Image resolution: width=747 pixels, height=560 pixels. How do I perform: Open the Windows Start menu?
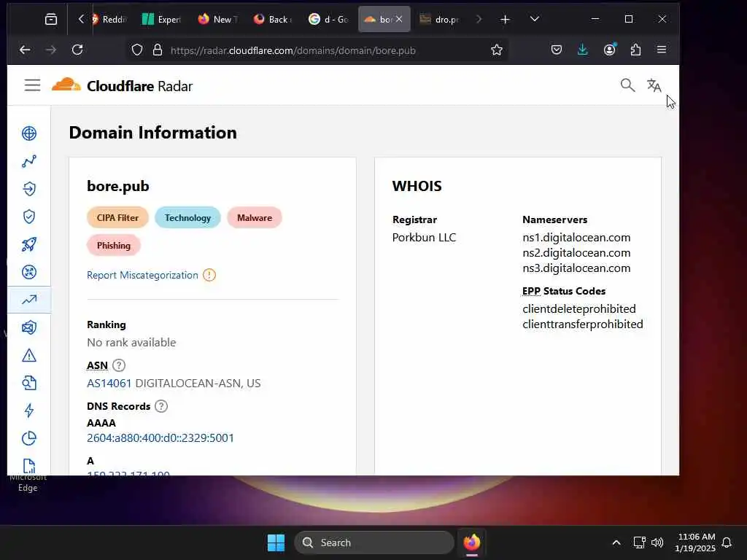pos(276,542)
